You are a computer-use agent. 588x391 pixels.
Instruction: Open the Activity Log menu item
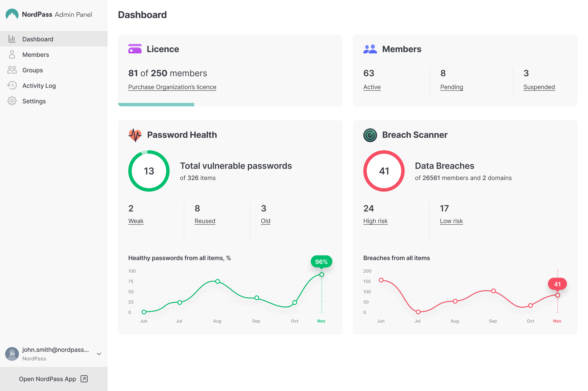pyautogui.click(x=39, y=85)
